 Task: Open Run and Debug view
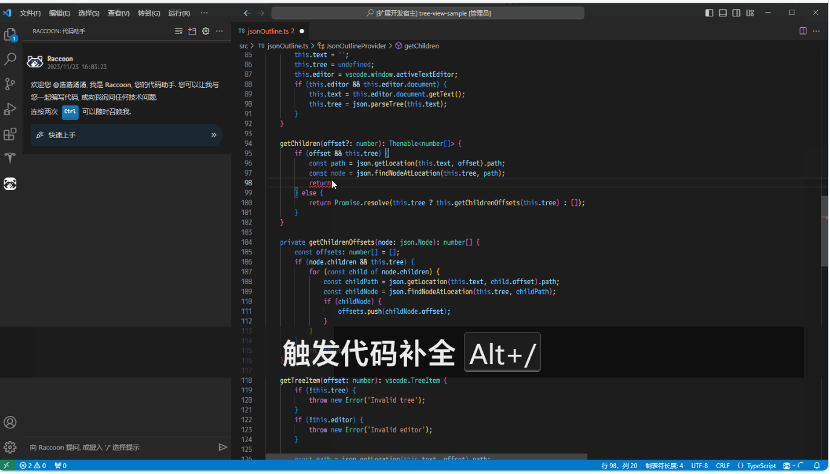[x=11, y=109]
